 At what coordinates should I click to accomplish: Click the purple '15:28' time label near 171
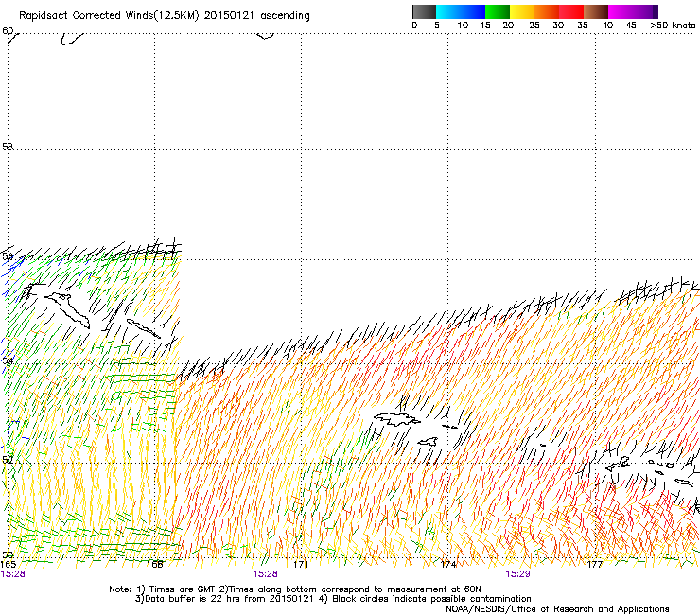(265, 574)
